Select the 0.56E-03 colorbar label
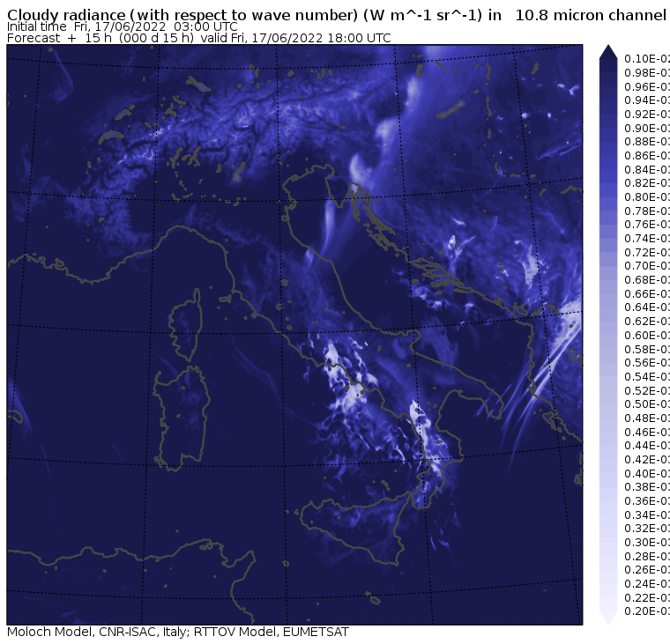 (647, 363)
